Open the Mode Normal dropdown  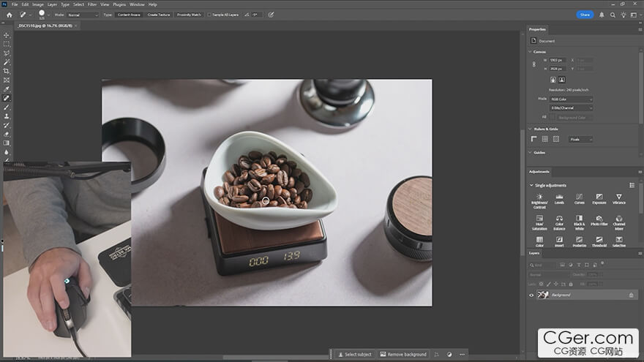tap(83, 15)
